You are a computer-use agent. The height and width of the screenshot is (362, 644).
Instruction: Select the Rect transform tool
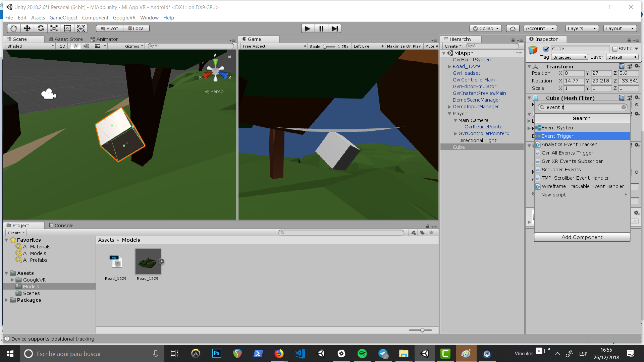click(67, 28)
